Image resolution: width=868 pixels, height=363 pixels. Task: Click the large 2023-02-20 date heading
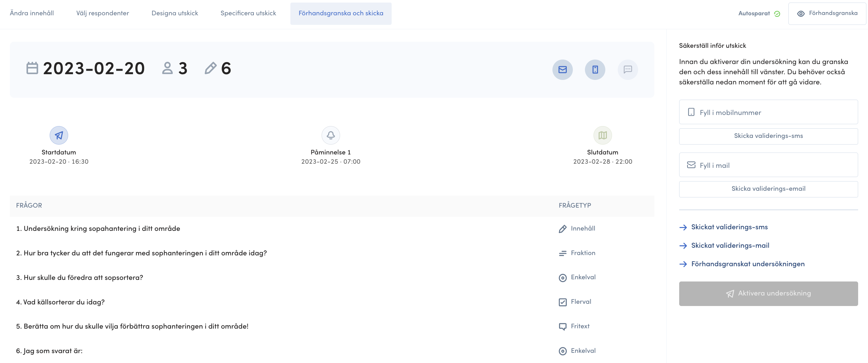pyautogui.click(x=94, y=68)
